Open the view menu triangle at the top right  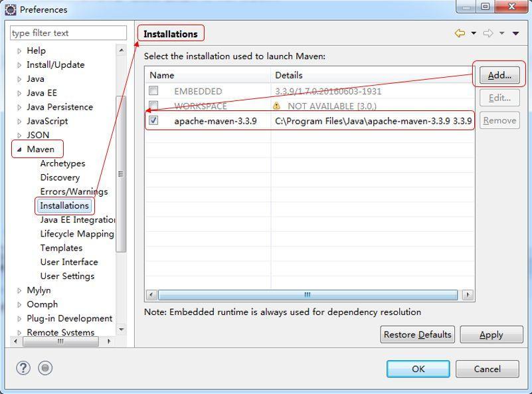tap(515, 33)
